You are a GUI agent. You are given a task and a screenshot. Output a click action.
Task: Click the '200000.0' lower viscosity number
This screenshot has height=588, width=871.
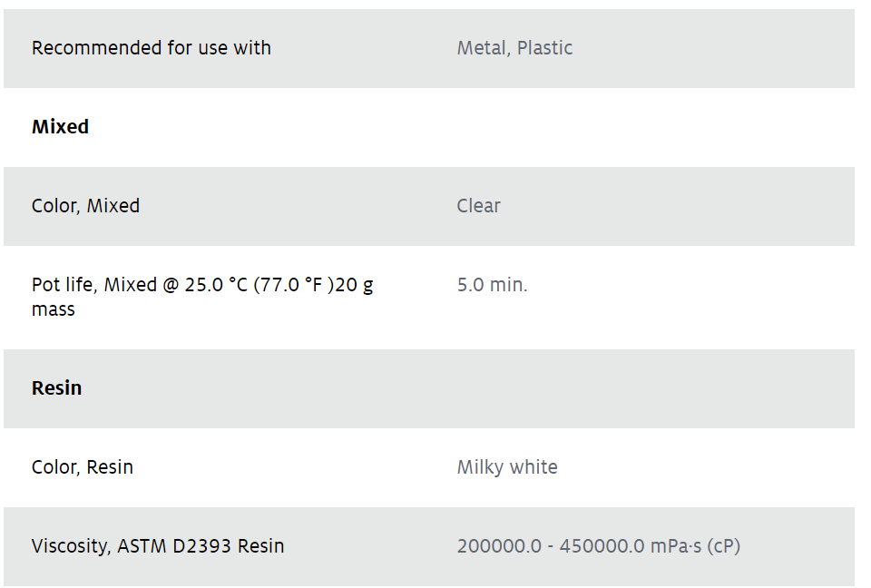click(x=499, y=546)
